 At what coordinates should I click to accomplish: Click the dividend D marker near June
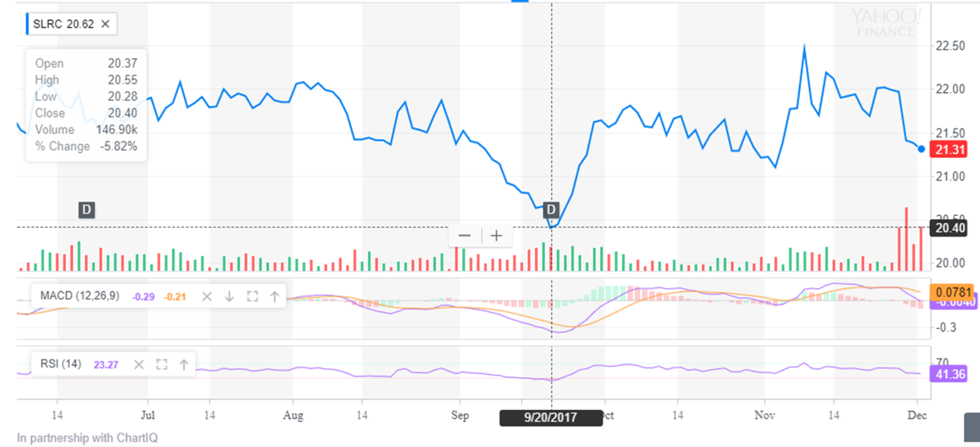[87, 210]
